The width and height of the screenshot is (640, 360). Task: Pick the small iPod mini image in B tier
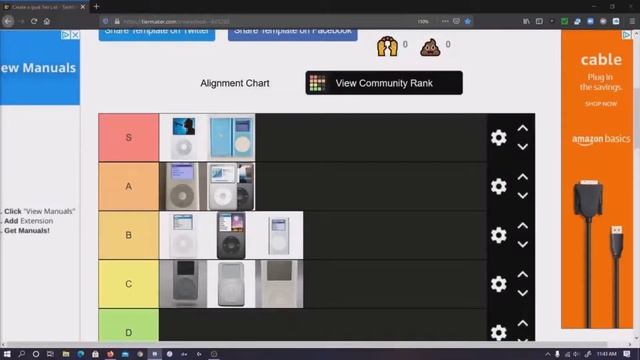pyautogui.click(x=279, y=235)
